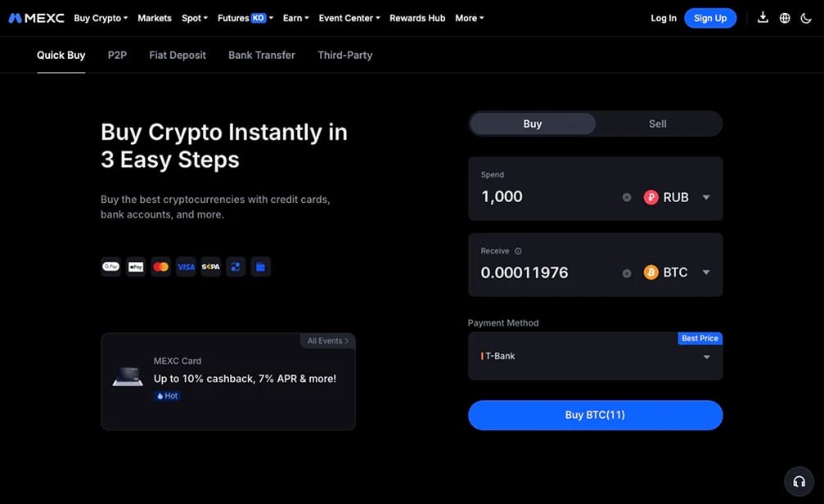Expand the RUB currency dropdown
This screenshot has height=504, width=824.
tap(677, 197)
